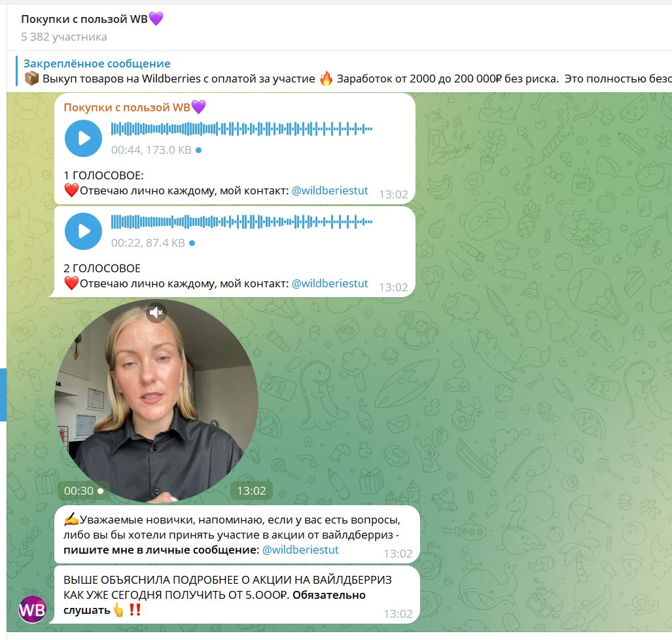
Task: Click the 13:02 timestamp on the video message
Action: [x=251, y=491]
